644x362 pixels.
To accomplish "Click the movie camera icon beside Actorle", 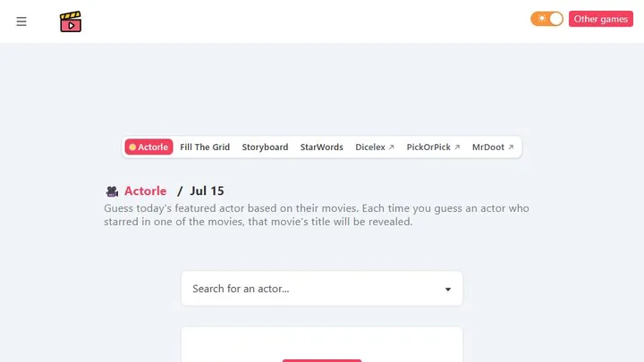I will click(x=112, y=191).
